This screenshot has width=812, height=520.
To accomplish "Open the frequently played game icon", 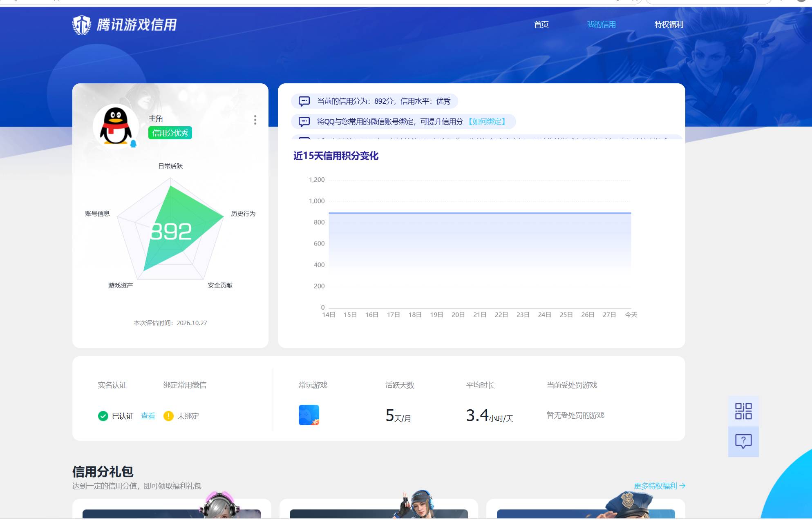I will point(309,415).
